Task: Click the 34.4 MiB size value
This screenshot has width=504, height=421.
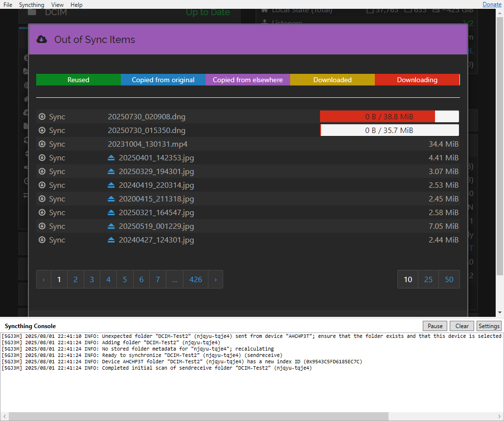Action: (x=444, y=144)
